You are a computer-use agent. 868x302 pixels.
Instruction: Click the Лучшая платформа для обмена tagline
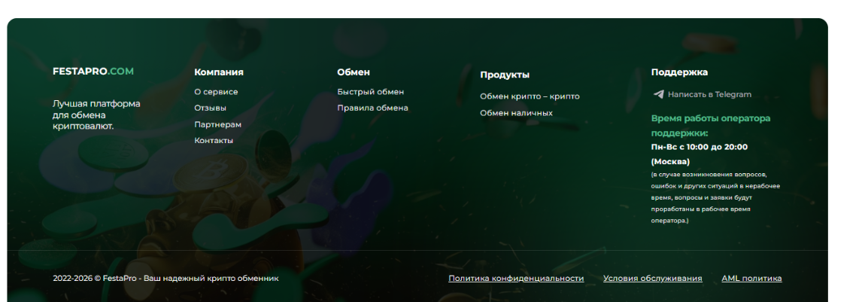(96, 115)
